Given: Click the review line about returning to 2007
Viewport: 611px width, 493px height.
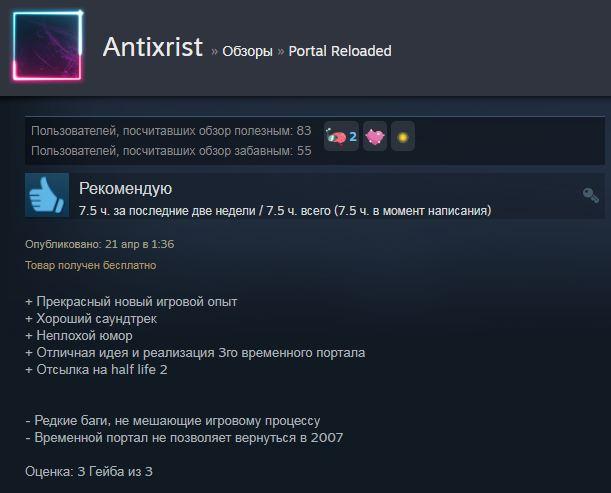Looking at the screenshot, I should coord(184,438).
